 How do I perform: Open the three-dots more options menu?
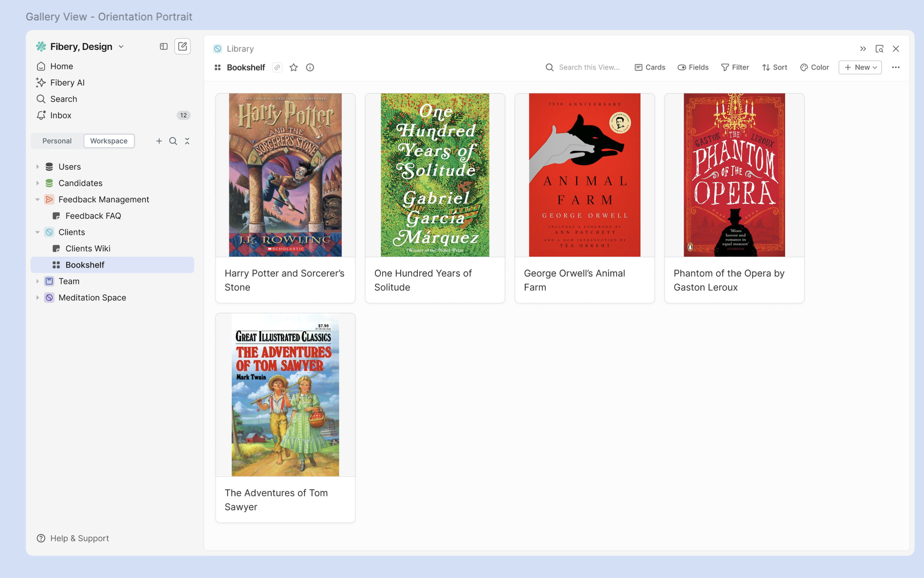click(x=895, y=67)
